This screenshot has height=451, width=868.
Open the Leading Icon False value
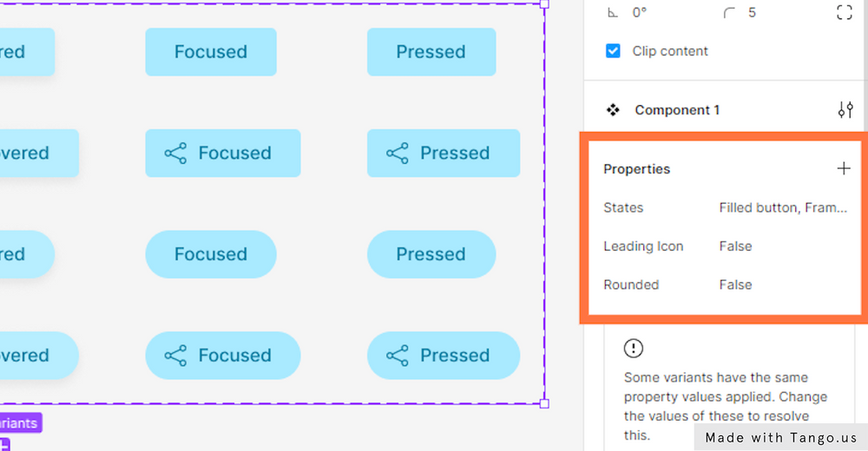point(735,246)
